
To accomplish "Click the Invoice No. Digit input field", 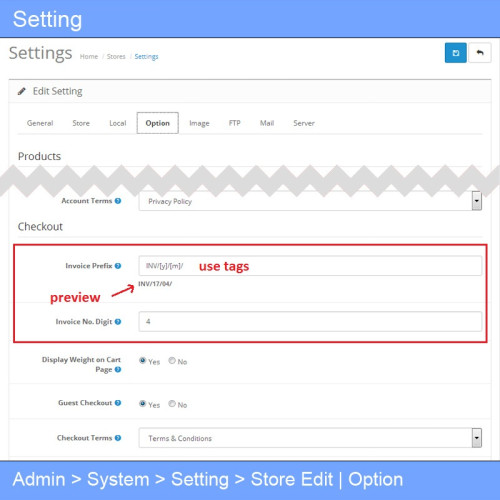I will pyautogui.click(x=310, y=321).
